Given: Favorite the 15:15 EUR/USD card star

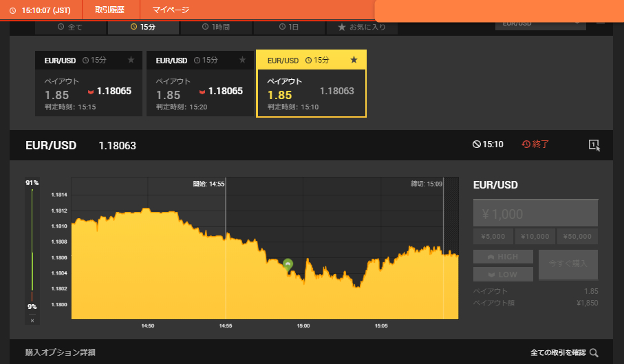Looking at the screenshot, I should point(131,60).
